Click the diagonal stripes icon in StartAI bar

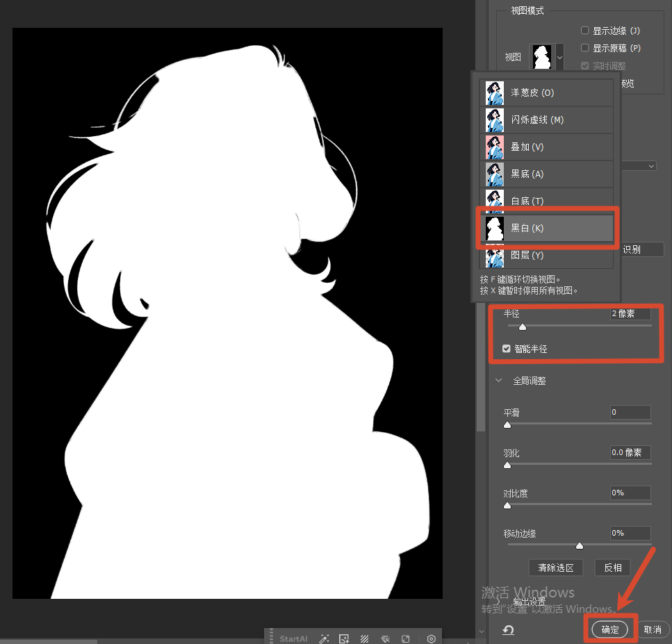363,638
